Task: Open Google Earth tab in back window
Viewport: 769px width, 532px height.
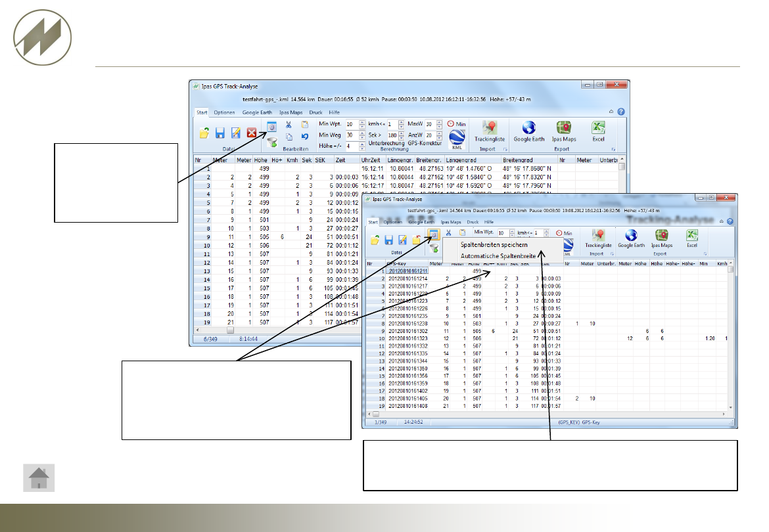Action: pos(257,112)
